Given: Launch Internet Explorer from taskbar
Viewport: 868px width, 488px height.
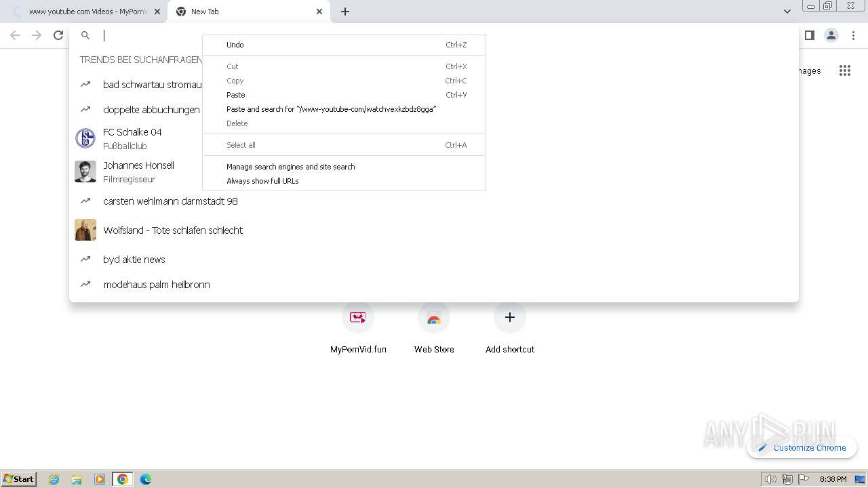Looking at the screenshot, I should [x=54, y=479].
